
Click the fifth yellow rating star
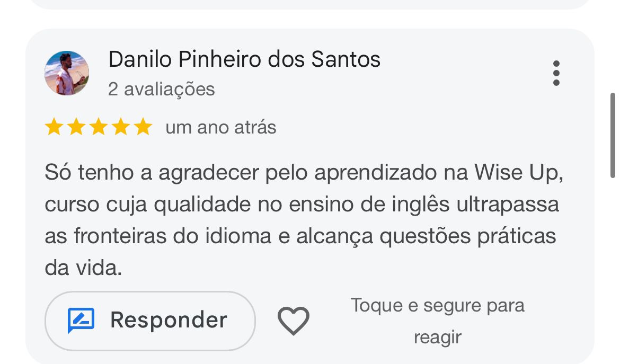(x=143, y=127)
